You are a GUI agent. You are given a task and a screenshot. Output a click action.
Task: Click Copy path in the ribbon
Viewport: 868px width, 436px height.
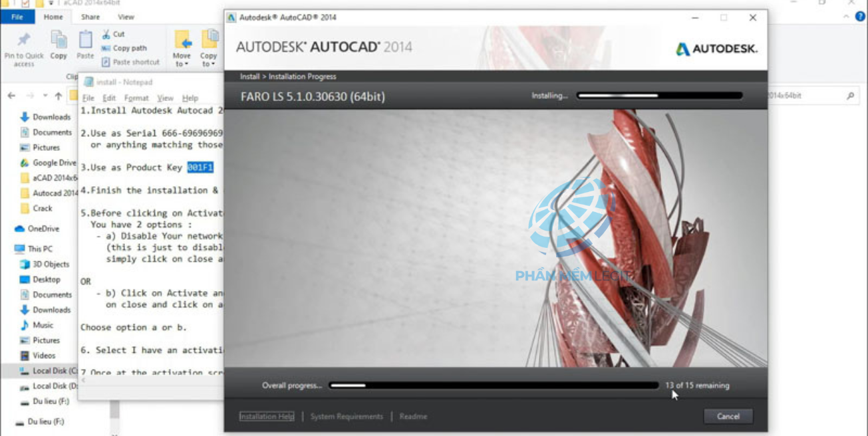click(124, 48)
